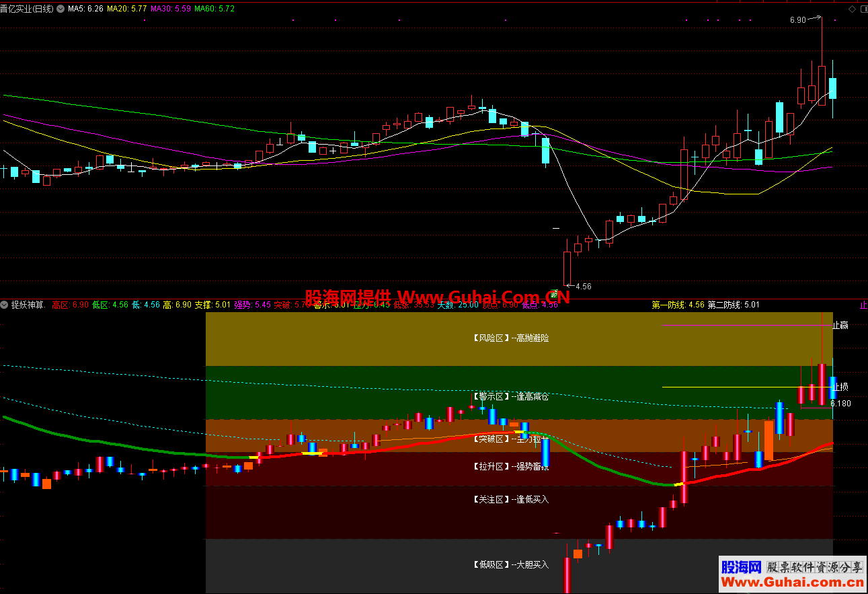Click the 第一防线: 4.56 label
868x594 pixels.
pos(678,305)
